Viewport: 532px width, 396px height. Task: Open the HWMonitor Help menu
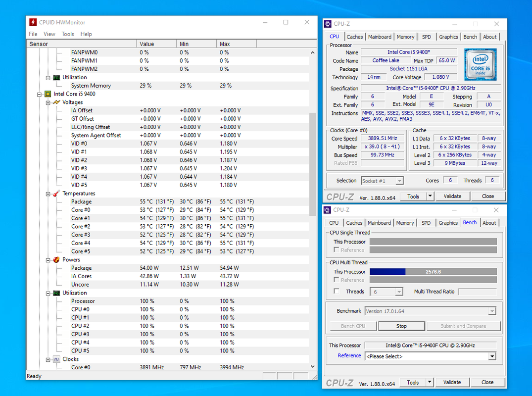86,34
